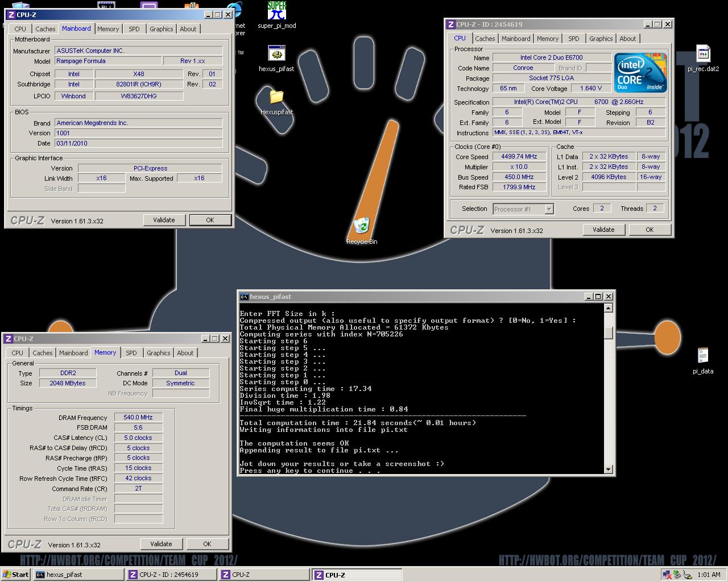This screenshot has width=728, height=582.
Task: Open the Processor #1 selection dropdown
Action: [523, 209]
